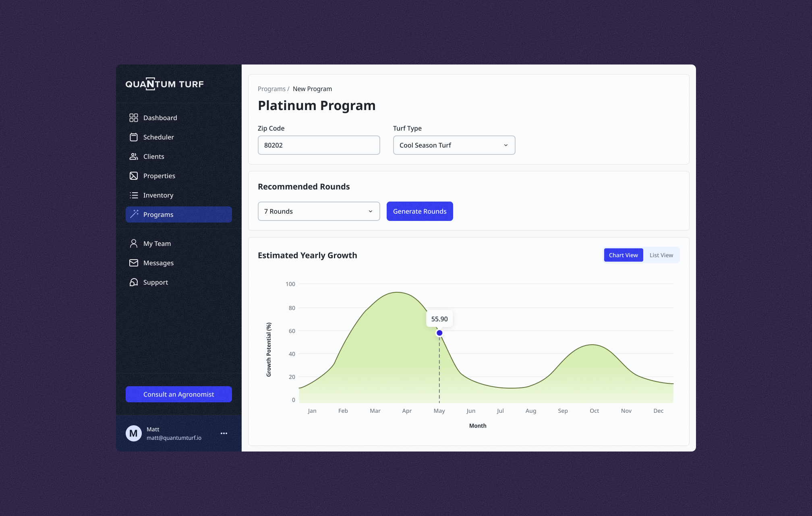Click the Month axis title
This screenshot has width=812, height=516.
pos(478,426)
